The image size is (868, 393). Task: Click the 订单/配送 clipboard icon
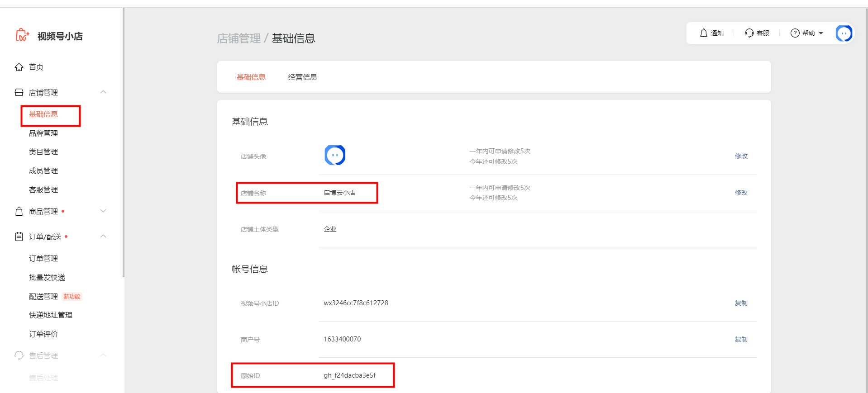tap(19, 237)
